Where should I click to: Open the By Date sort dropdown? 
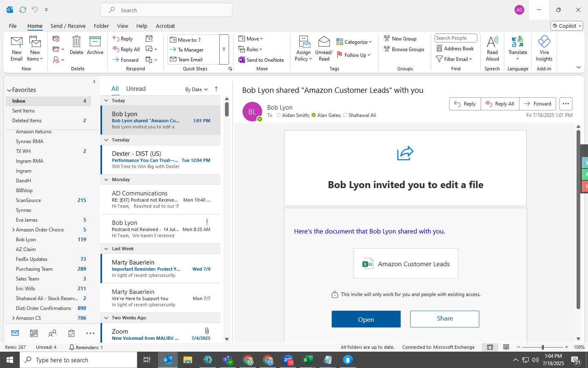click(196, 89)
